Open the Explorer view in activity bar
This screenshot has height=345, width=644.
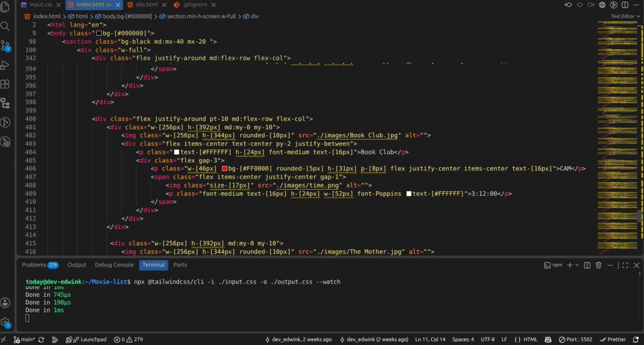coord(5,7)
